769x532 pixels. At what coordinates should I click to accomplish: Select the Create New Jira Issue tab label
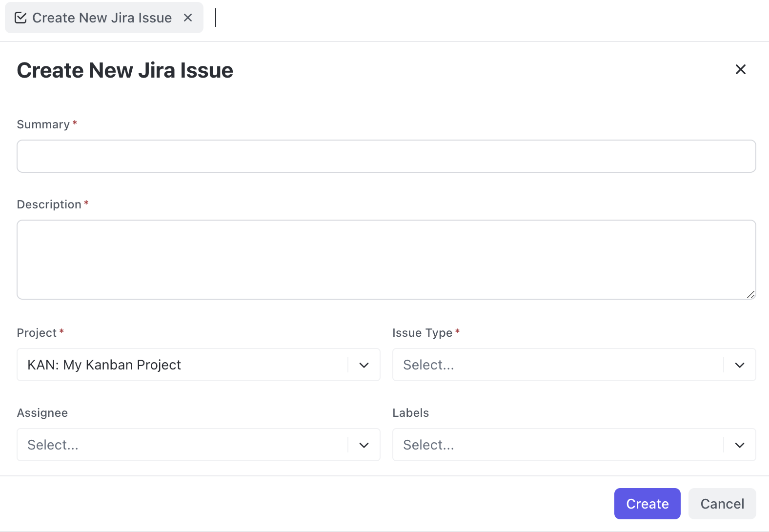tap(102, 18)
